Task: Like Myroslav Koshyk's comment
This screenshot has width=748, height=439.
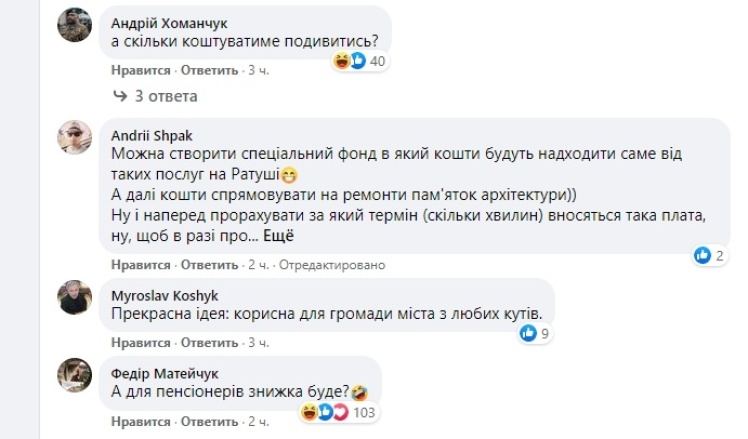Action: 142,344
